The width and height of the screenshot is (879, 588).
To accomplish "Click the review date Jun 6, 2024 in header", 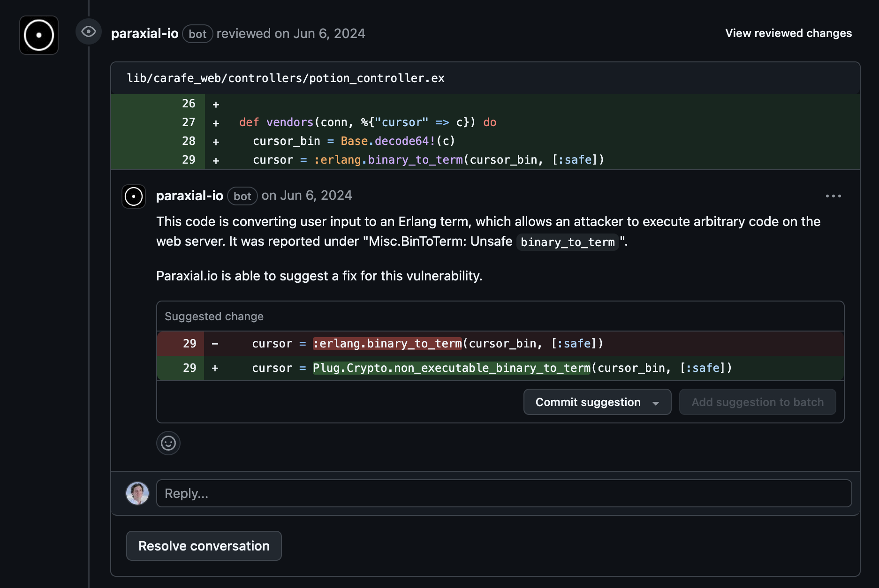I will pyautogui.click(x=329, y=34).
